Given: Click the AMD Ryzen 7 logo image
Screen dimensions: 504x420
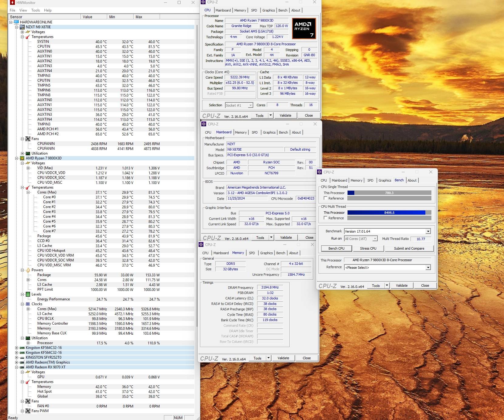Looking at the screenshot, I should [304, 29].
